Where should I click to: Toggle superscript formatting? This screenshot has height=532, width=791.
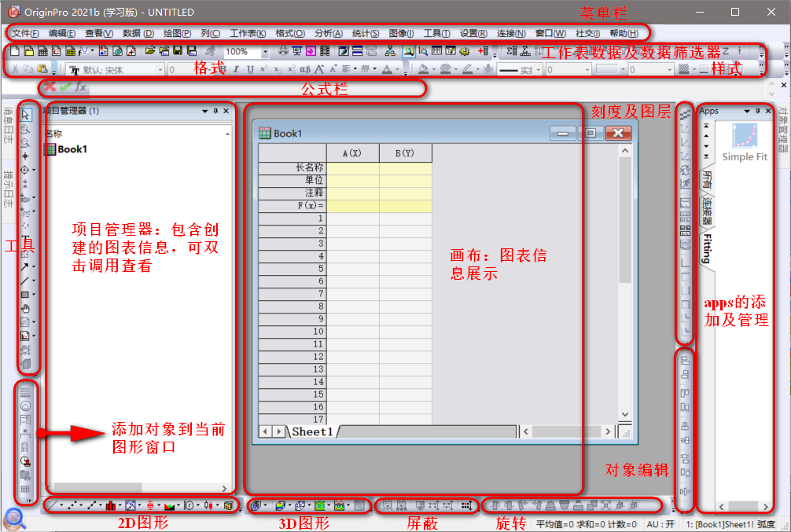[264, 69]
